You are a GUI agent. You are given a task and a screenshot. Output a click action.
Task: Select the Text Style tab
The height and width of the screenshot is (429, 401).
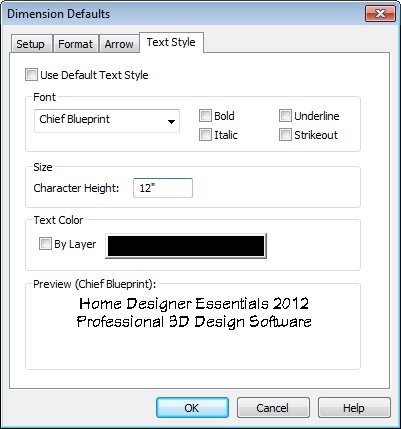coord(171,42)
